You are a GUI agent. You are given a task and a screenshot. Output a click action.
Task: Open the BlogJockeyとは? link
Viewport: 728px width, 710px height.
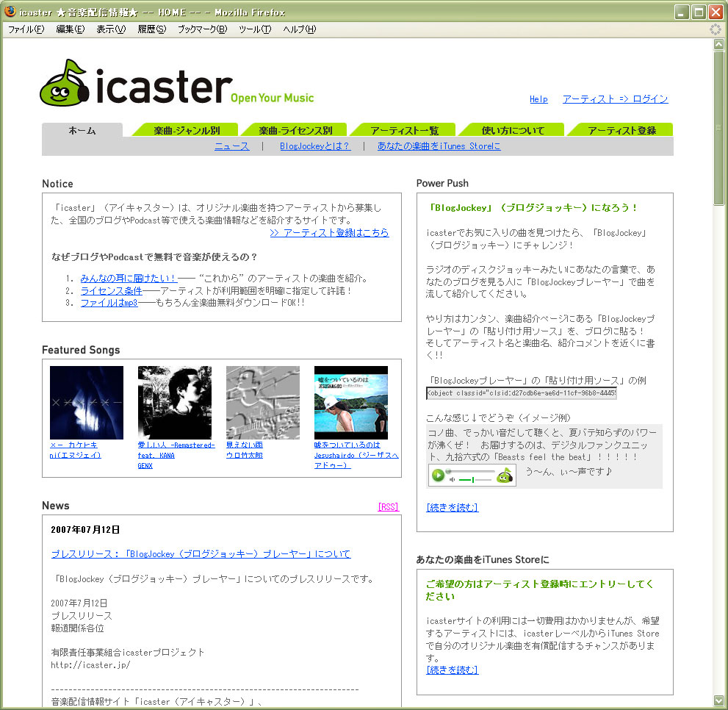coord(315,146)
